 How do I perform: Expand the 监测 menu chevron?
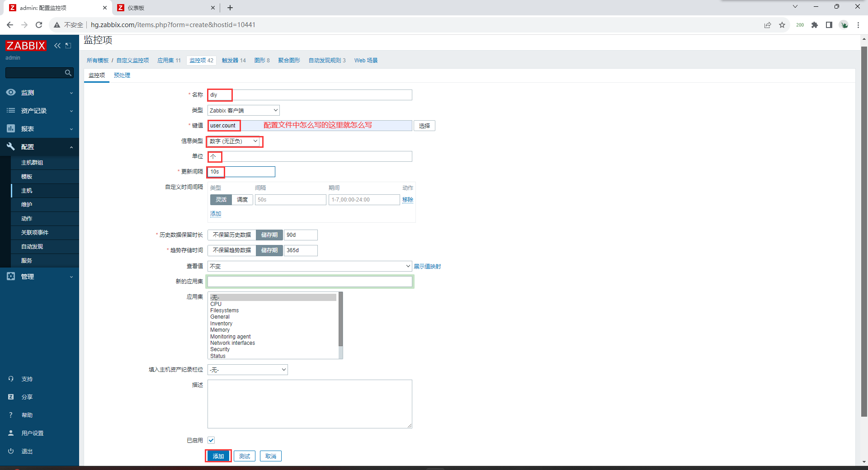(x=71, y=93)
